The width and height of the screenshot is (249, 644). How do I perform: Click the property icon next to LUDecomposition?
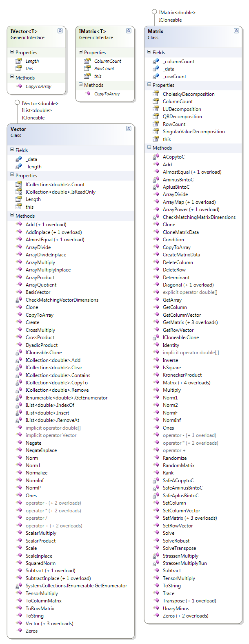click(156, 109)
